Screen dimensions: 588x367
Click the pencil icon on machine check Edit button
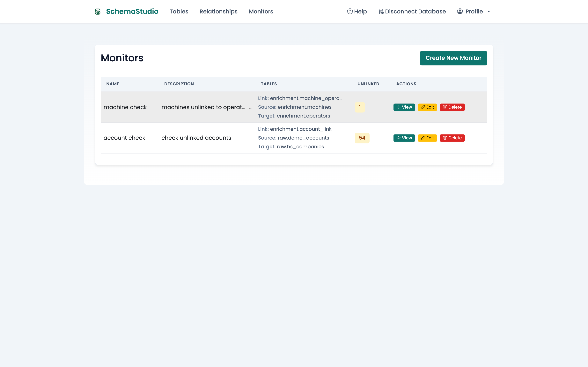point(423,107)
